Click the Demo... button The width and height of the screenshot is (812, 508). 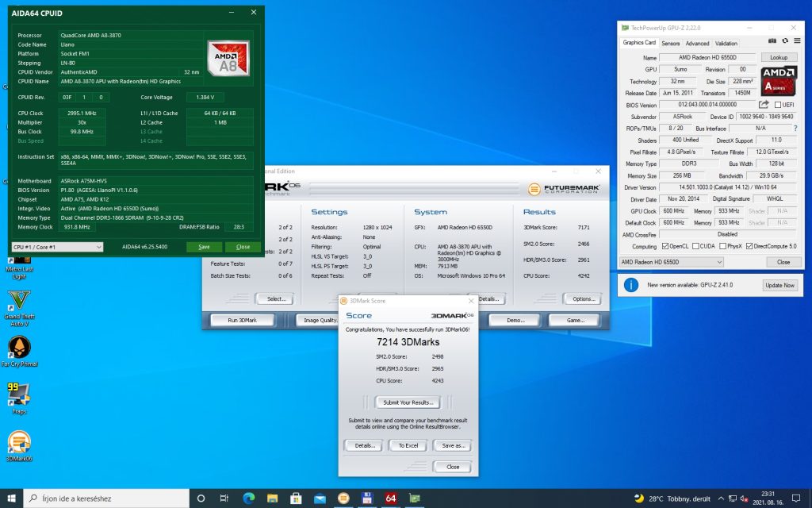[515, 321]
